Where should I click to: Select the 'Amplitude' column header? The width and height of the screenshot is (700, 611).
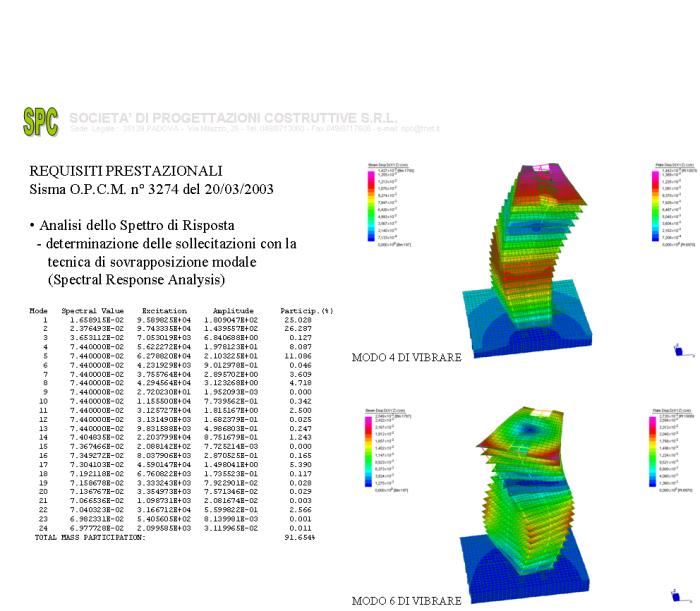click(233, 310)
